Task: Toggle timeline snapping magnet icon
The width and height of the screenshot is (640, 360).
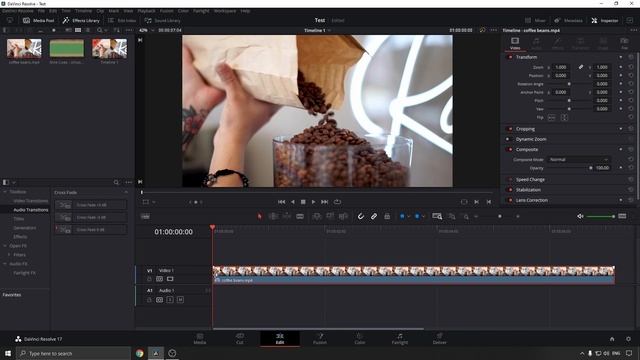Action: click(x=361, y=216)
